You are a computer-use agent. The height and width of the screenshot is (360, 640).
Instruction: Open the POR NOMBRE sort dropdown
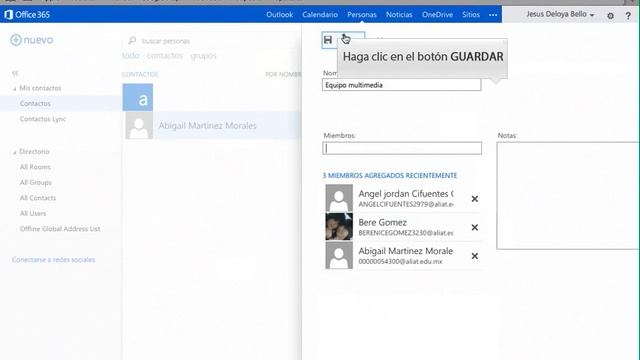pos(283,74)
